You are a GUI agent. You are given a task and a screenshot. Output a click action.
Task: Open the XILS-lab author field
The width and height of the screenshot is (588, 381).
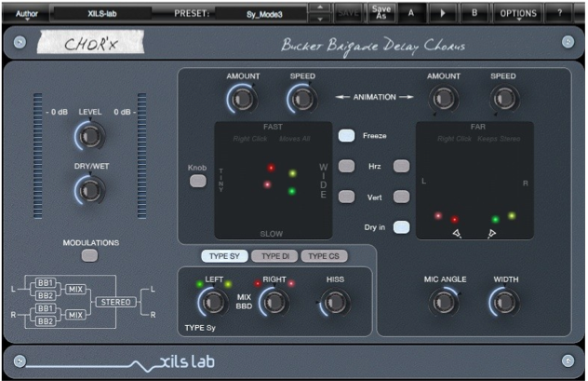102,14
